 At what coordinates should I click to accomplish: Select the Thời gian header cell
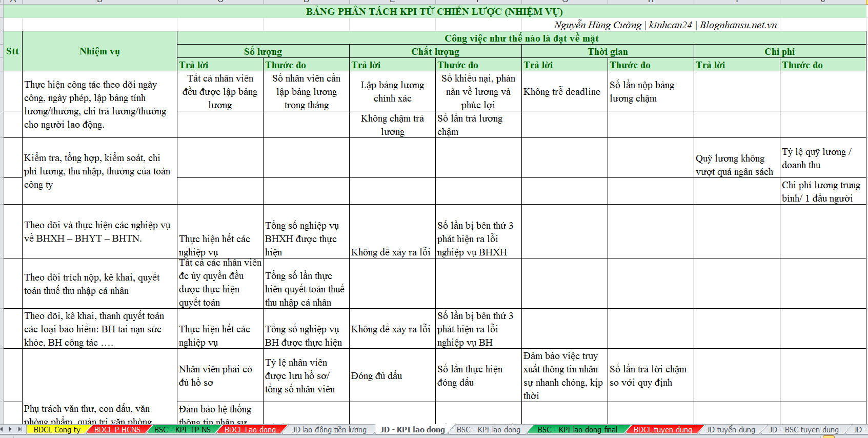(608, 51)
